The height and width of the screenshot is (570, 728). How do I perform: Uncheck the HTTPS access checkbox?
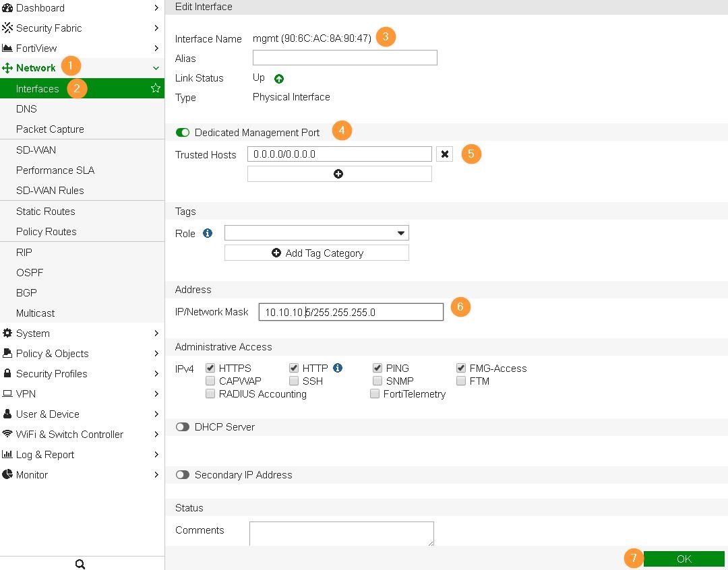(x=210, y=368)
